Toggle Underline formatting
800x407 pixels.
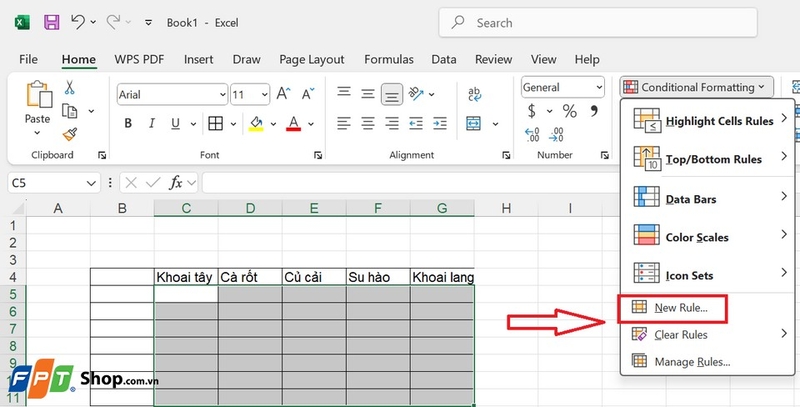[x=176, y=123]
